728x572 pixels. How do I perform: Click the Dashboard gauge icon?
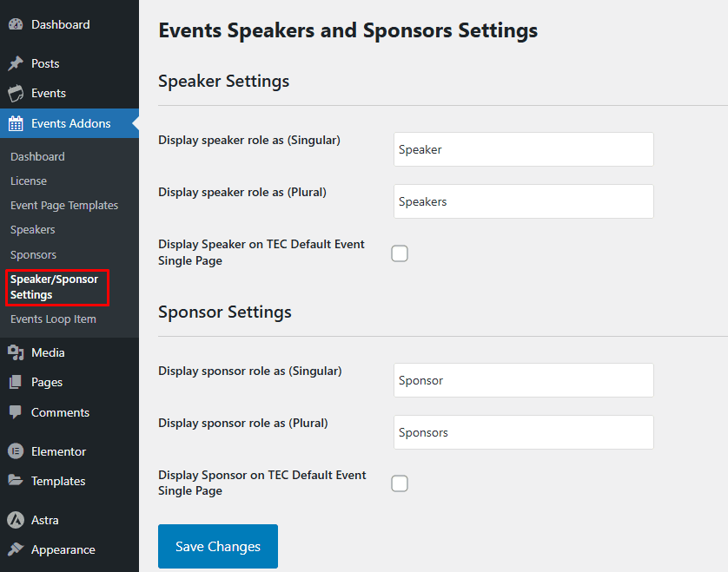(x=16, y=24)
